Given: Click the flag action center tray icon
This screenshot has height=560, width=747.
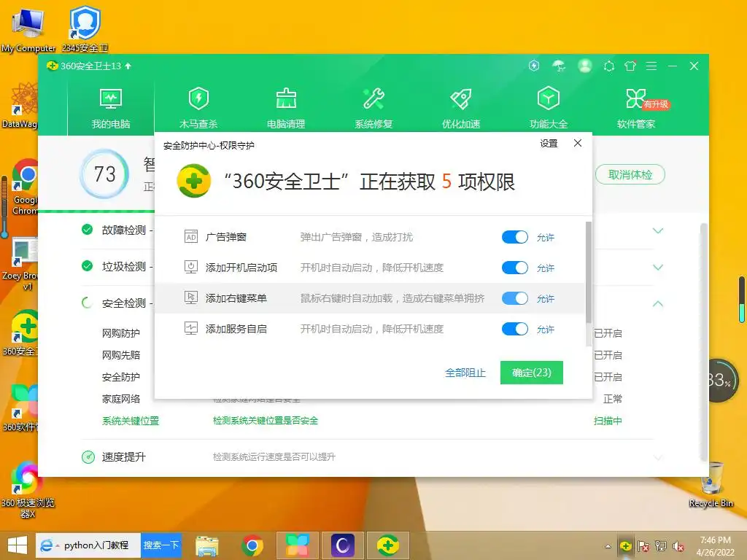Looking at the screenshot, I should coord(643,547).
